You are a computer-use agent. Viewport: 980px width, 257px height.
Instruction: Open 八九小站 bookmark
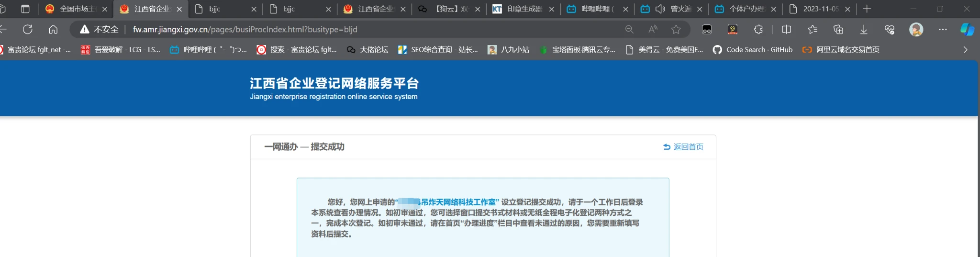pyautogui.click(x=509, y=50)
